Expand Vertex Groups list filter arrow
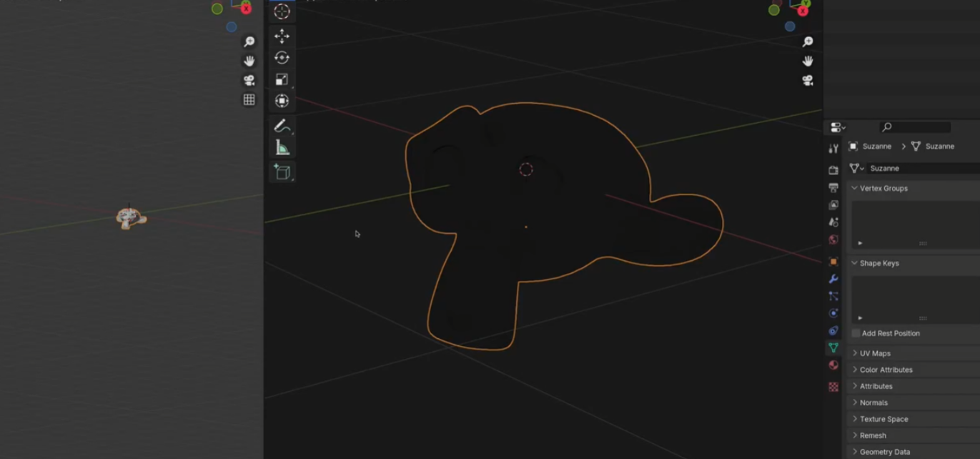Screen dimensions: 980x459 click(860, 243)
